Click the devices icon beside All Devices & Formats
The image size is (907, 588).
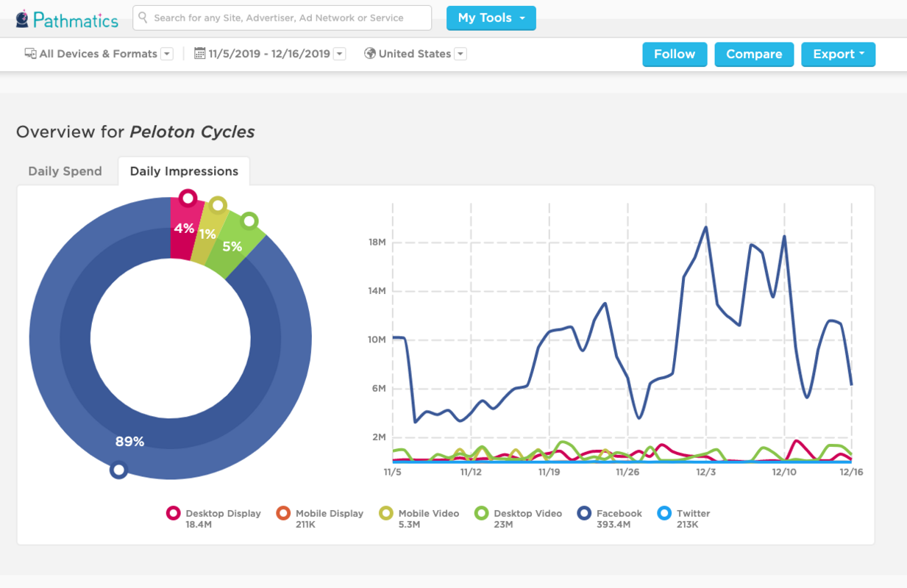point(29,53)
